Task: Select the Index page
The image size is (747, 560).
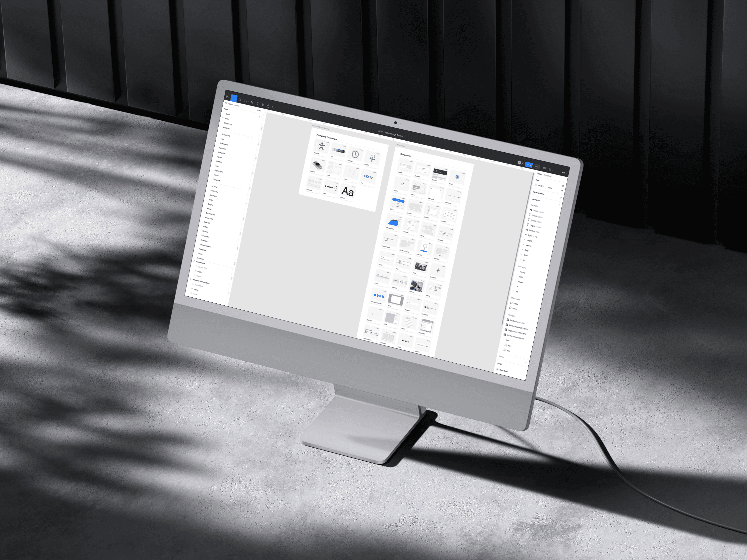Action: (227, 119)
